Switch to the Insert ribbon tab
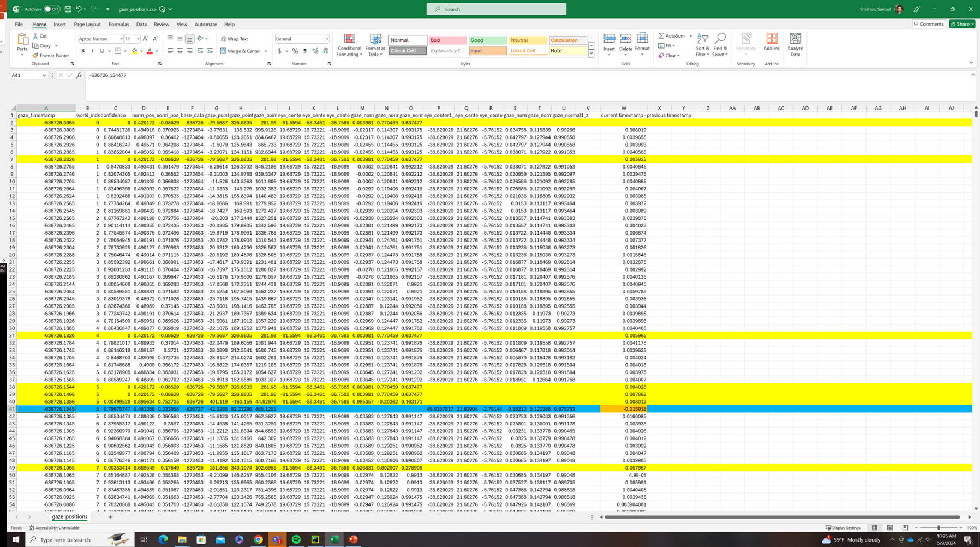 (x=59, y=25)
